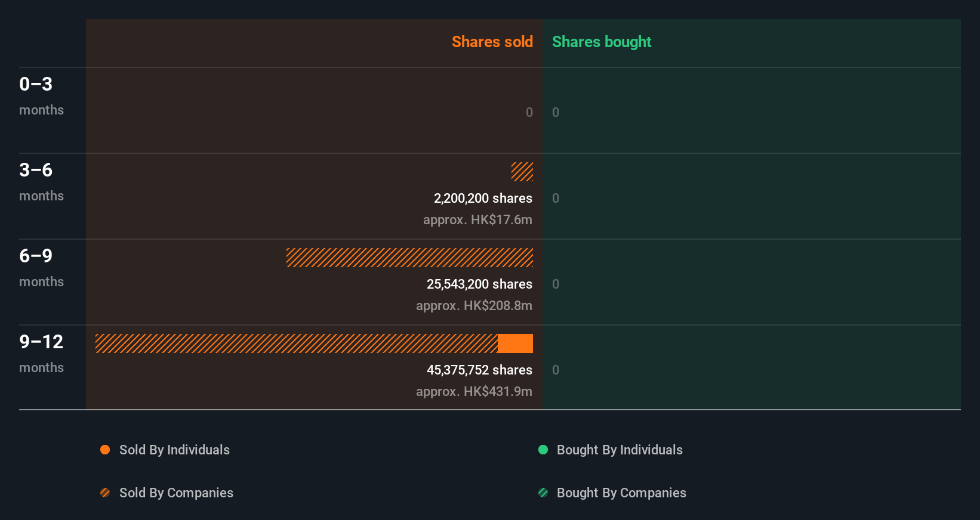Click the 0–3 months row label
The width and height of the screenshot is (980, 520).
click(x=41, y=95)
